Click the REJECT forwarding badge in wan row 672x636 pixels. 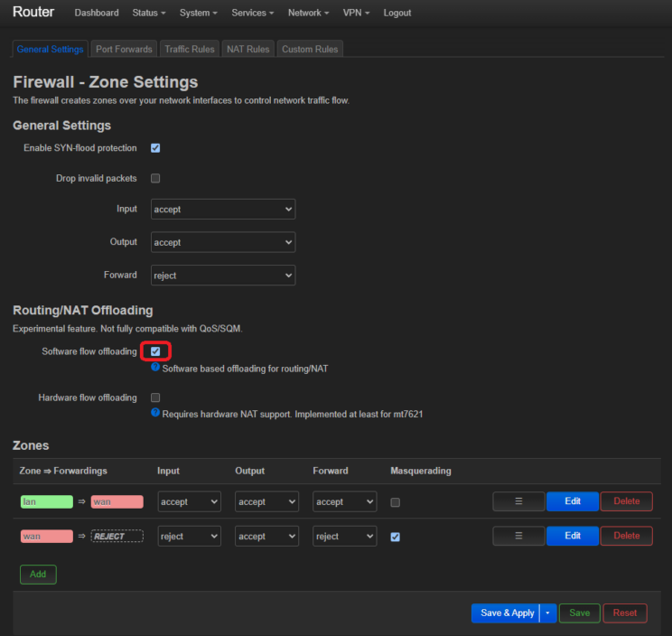tap(117, 536)
